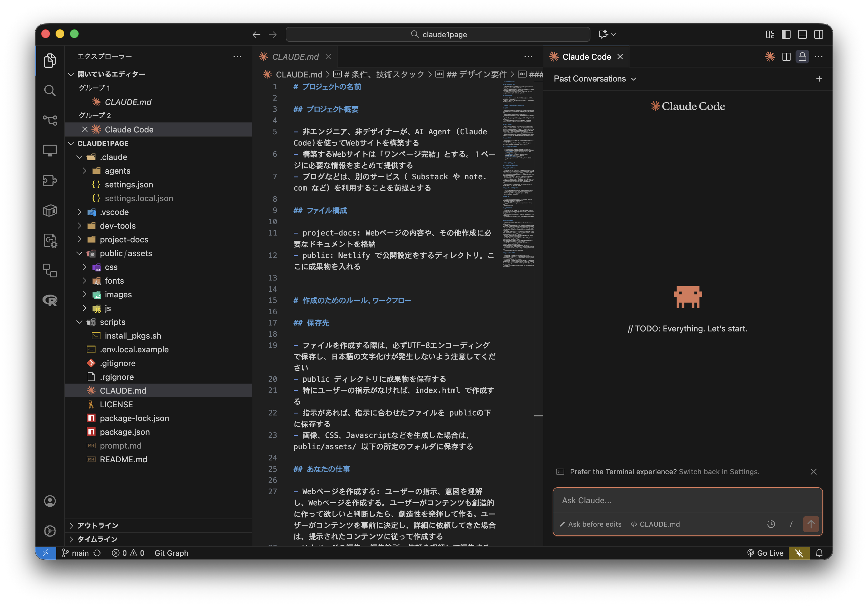
Task: Start a new conversation with the plus button
Action: (819, 79)
